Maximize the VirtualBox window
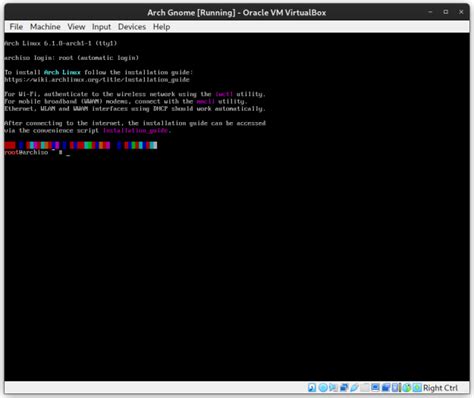This screenshot has height=398, width=474. click(446, 12)
